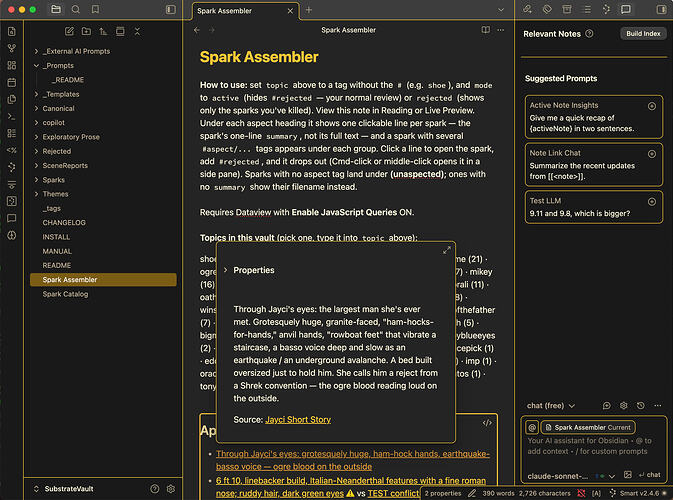Toggle the right sidebar collapse icon
The height and width of the screenshot is (500, 673).
tap(661, 9)
